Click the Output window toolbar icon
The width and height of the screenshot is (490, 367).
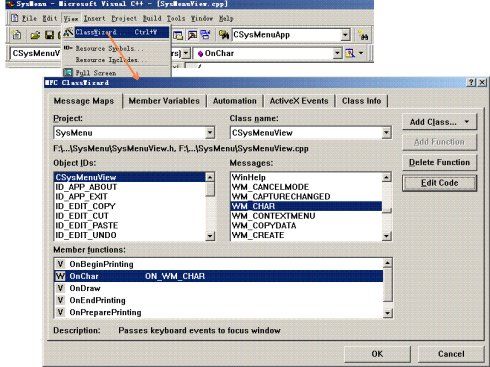pos(192,35)
